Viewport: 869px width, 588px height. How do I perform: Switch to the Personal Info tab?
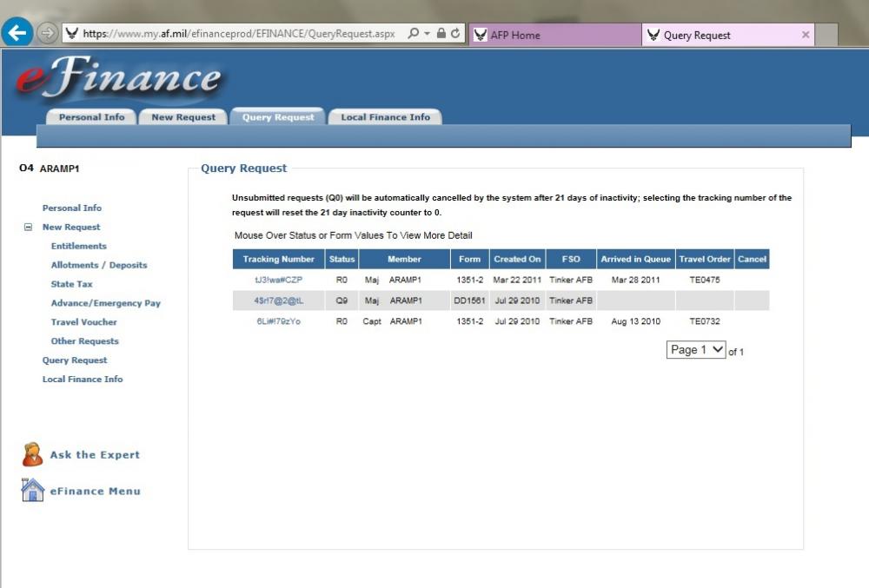coord(92,117)
